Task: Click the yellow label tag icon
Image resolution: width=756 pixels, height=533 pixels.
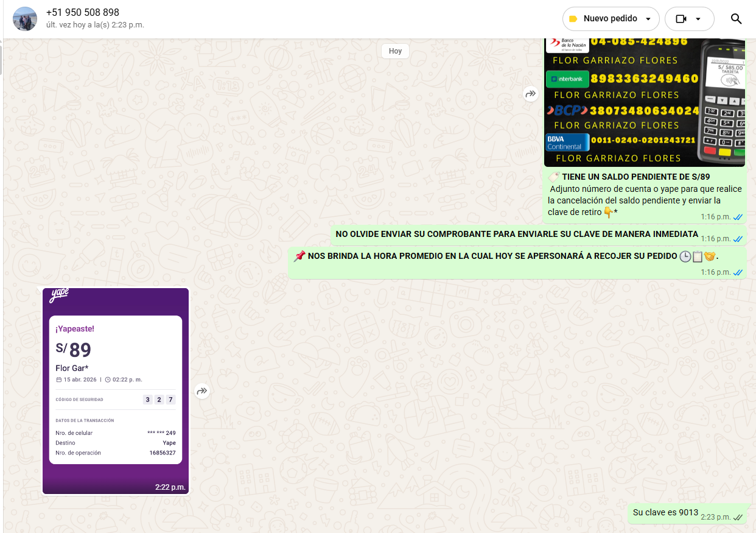Action: click(573, 19)
